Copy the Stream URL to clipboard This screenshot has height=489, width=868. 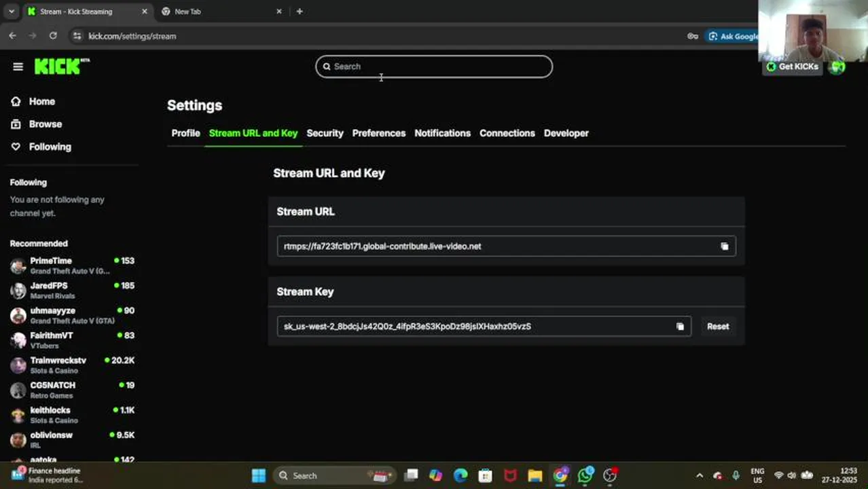coord(724,246)
